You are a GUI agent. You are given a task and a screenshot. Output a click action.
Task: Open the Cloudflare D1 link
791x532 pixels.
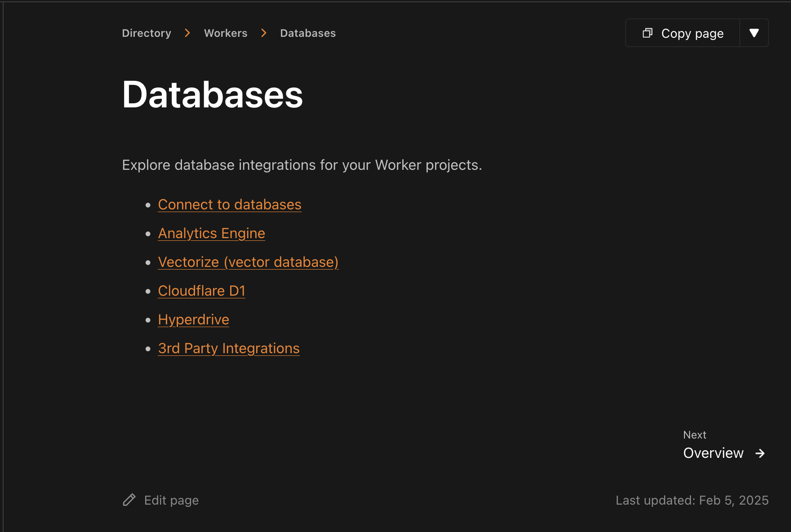pos(202,291)
